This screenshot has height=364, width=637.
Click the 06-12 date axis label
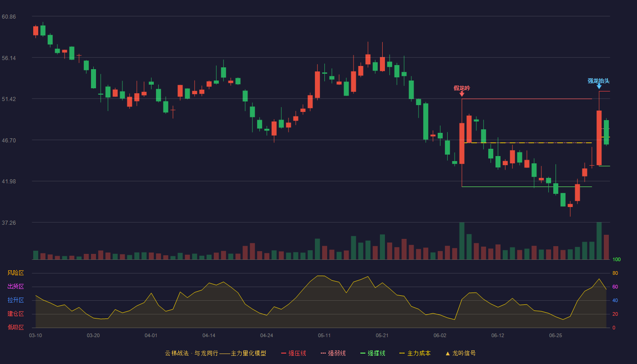(498, 335)
